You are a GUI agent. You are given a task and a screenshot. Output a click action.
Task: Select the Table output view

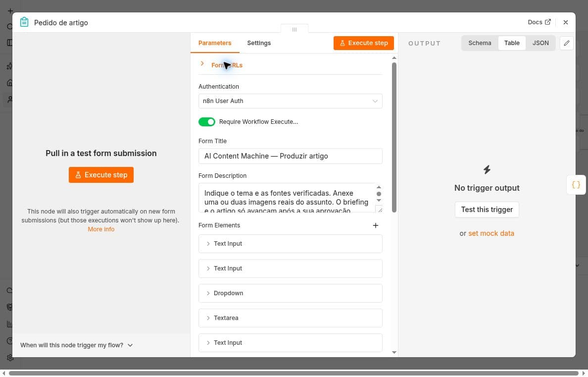(x=512, y=43)
